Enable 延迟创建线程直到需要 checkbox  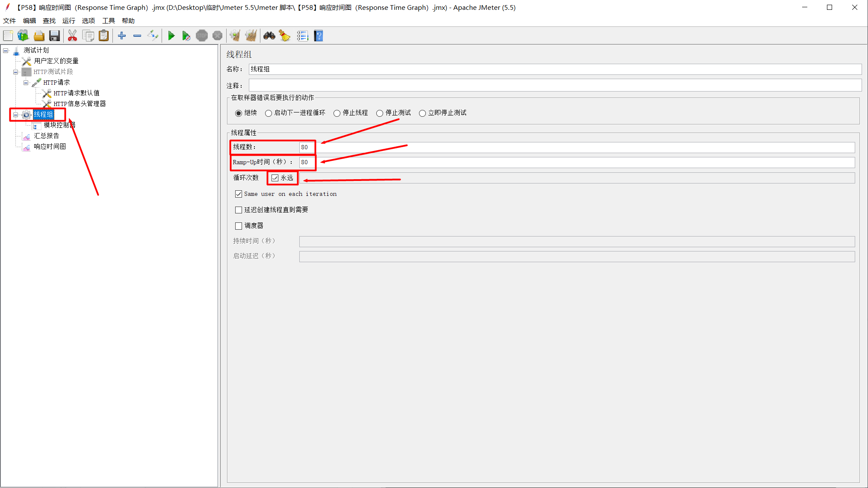click(239, 210)
